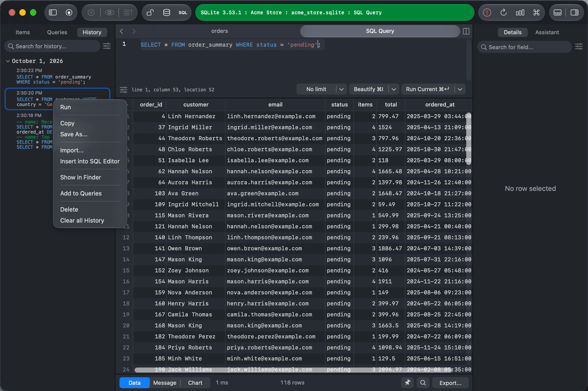
Task: Focus the Search for field input
Action: (525, 47)
